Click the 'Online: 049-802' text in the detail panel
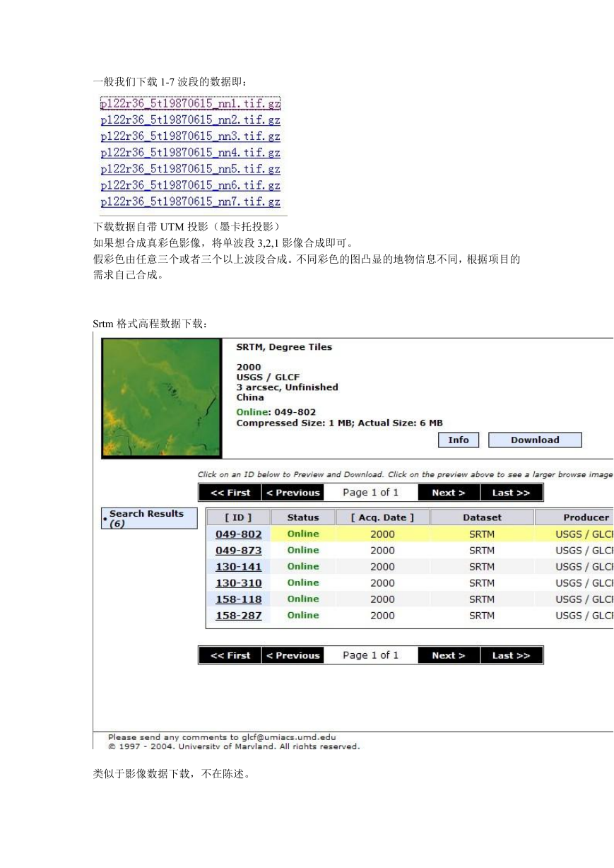 276,412
